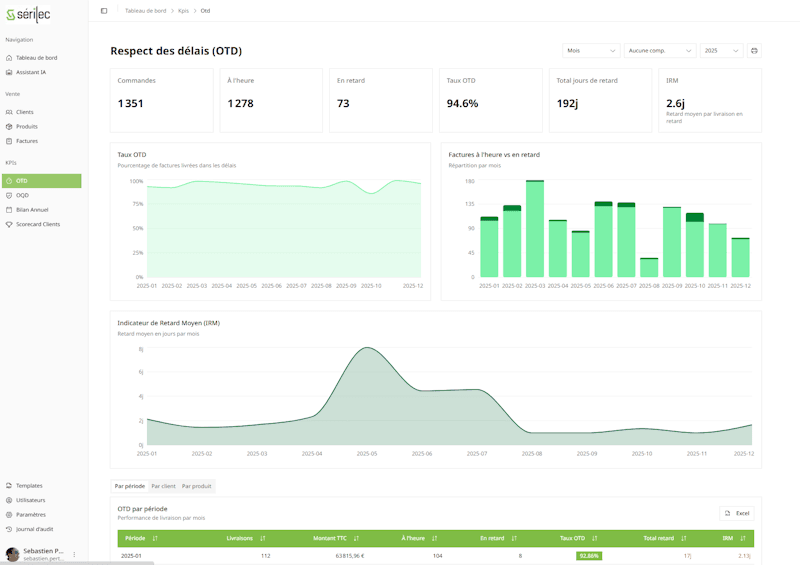Open the OQD KPI page

click(22, 195)
